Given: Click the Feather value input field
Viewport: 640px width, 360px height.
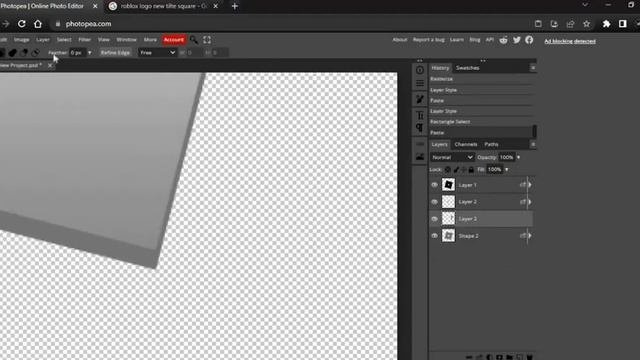Looking at the screenshot, I should pyautogui.click(x=77, y=53).
